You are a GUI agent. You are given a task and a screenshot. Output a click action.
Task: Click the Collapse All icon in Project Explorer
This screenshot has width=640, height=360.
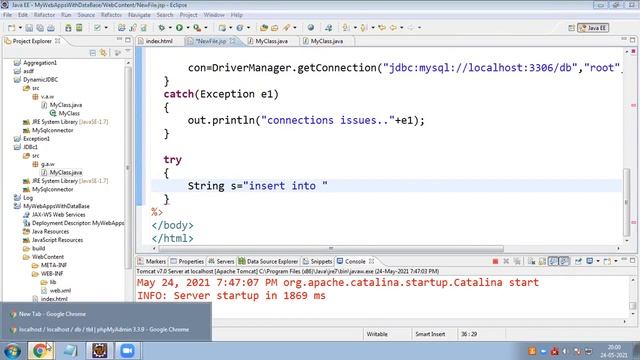(93, 53)
